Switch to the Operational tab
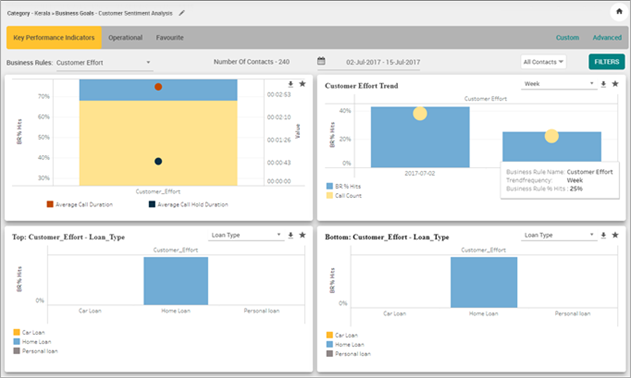 [x=125, y=38]
